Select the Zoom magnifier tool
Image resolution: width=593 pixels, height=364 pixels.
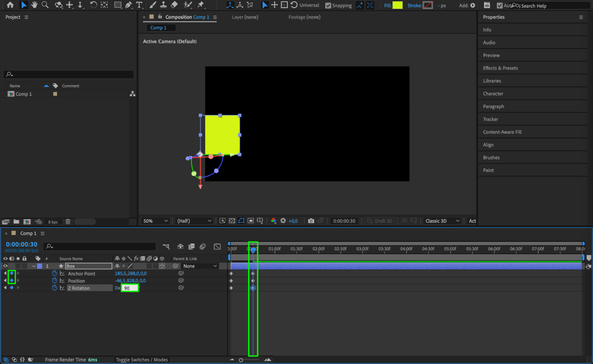click(45, 5)
